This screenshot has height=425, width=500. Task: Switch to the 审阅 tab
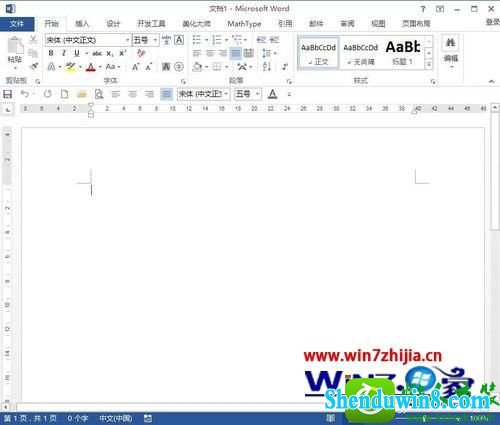click(x=347, y=24)
